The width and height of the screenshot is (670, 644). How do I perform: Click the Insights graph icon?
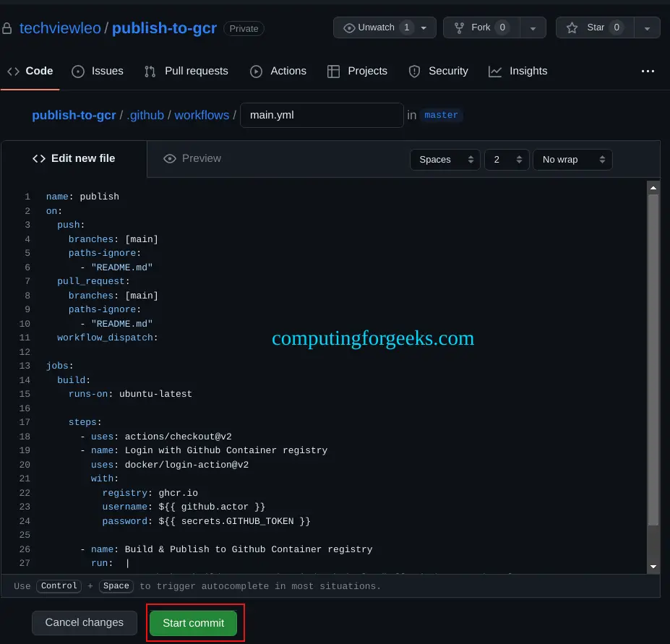tap(495, 72)
